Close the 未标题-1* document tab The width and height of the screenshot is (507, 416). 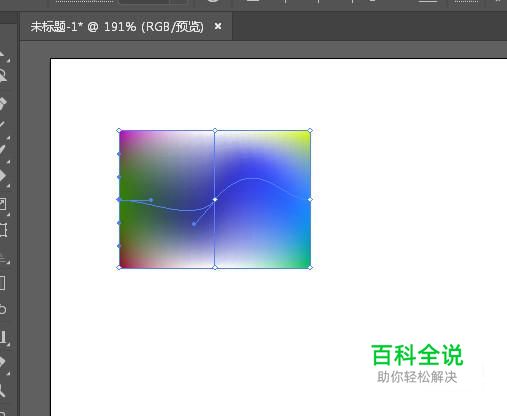[x=218, y=26]
